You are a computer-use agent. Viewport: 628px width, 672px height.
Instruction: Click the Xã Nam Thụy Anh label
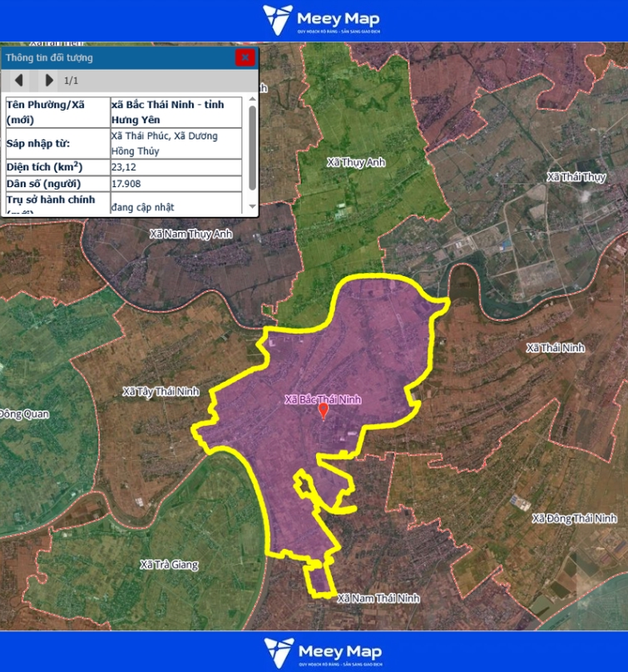[x=190, y=235]
